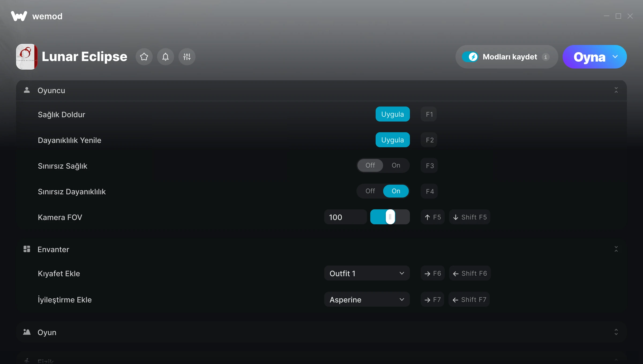This screenshot has height=364, width=643.
Task: Open the mod settings sliders icon
Action: coord(187,57)
